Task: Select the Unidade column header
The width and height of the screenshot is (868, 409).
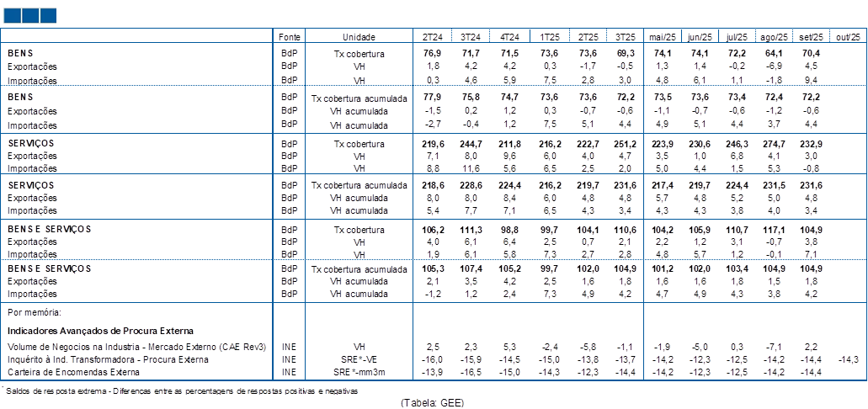Action: (x=359, y=37)
